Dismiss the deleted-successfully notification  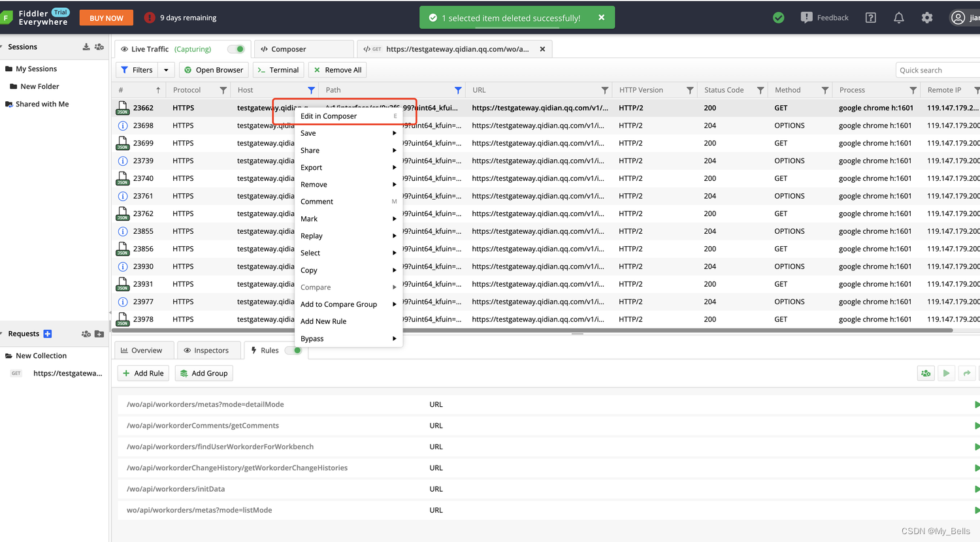tap(602, 18)
